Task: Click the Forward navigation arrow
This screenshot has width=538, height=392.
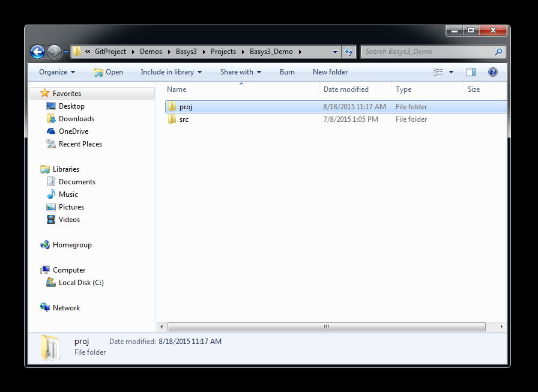Action: [x=54, y=52]
